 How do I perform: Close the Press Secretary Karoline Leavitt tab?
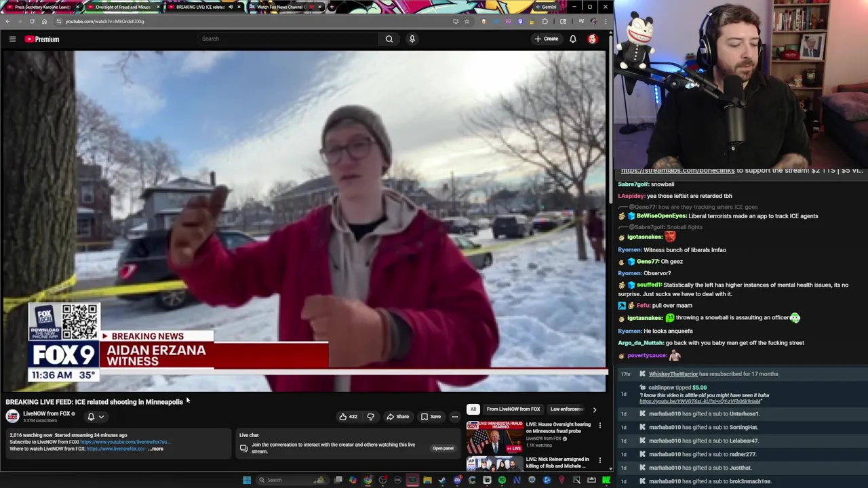(77, 7)
